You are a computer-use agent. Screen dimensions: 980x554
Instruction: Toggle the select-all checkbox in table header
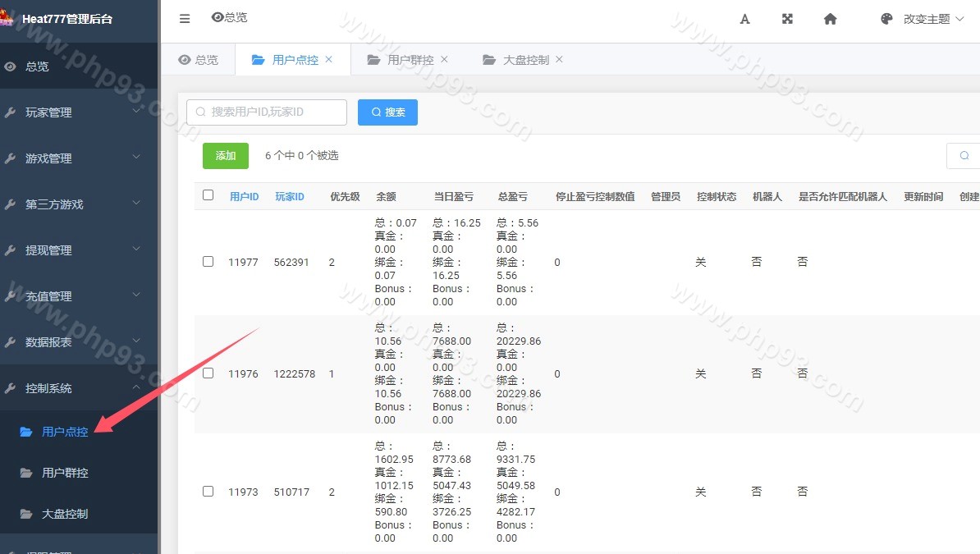[x=208, y=195]
